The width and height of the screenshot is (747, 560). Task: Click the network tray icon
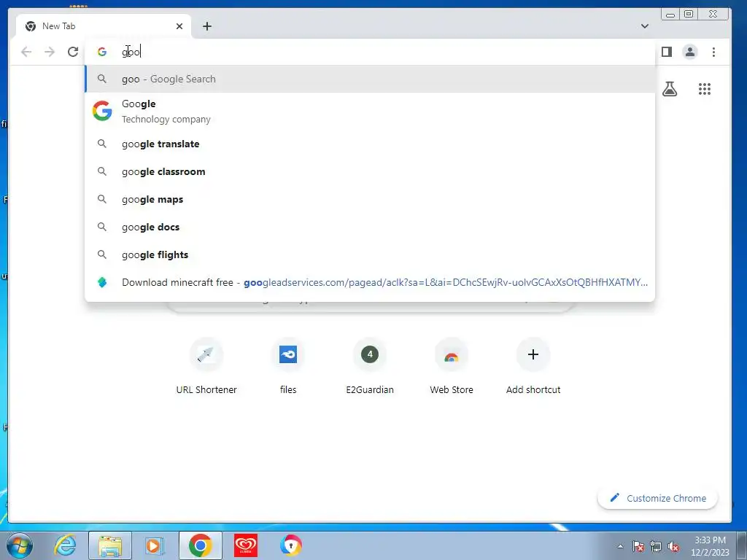(x=656, y=546)
